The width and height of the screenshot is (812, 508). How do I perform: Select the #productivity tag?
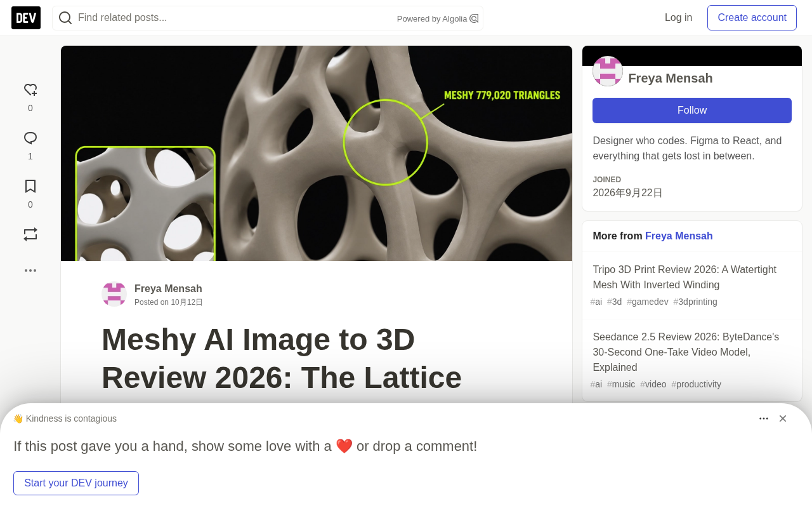[697, 384]
